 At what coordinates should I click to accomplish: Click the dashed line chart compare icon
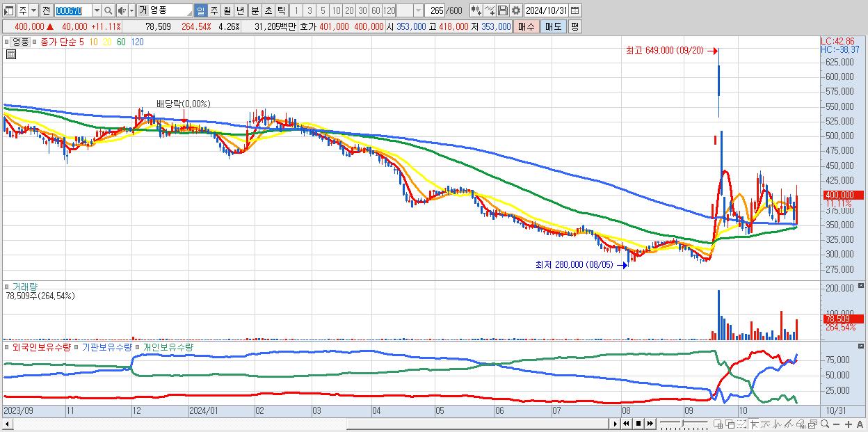[741, 424]
